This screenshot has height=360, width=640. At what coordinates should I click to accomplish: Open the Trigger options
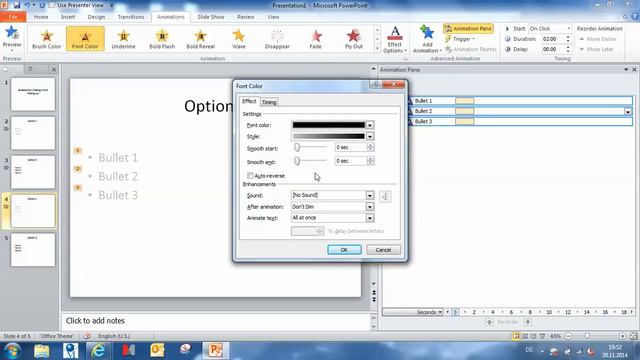pyautogui.click(x=460, y=39)
